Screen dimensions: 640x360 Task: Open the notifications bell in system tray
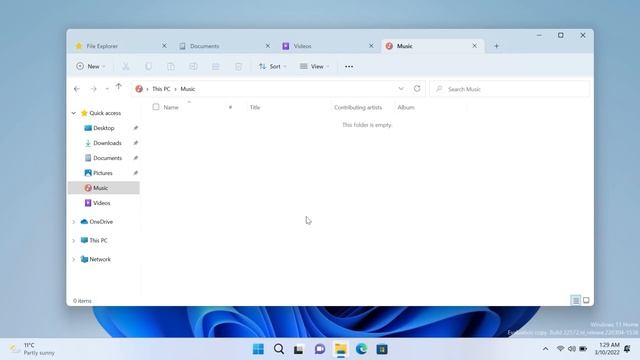627,349
